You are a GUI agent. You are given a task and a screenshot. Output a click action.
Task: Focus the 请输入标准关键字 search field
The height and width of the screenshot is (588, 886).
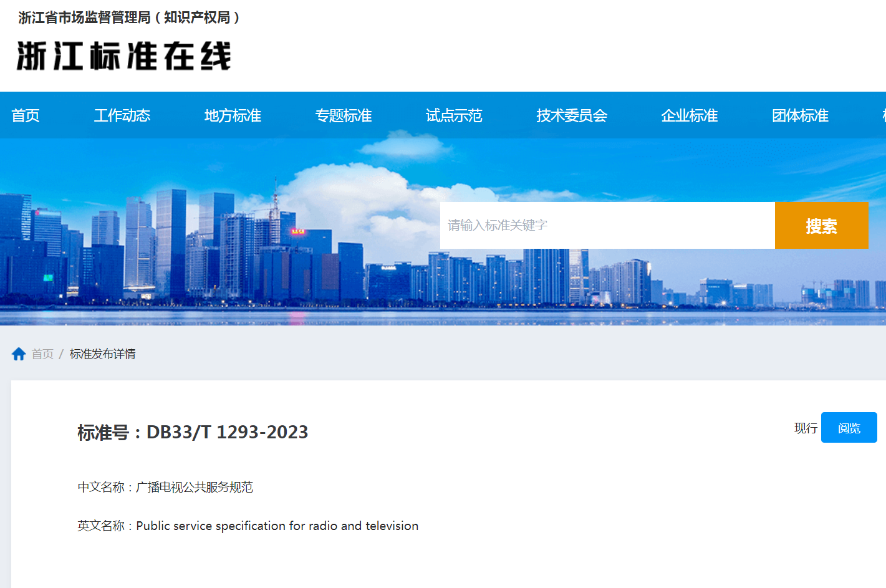coord(607,225)
